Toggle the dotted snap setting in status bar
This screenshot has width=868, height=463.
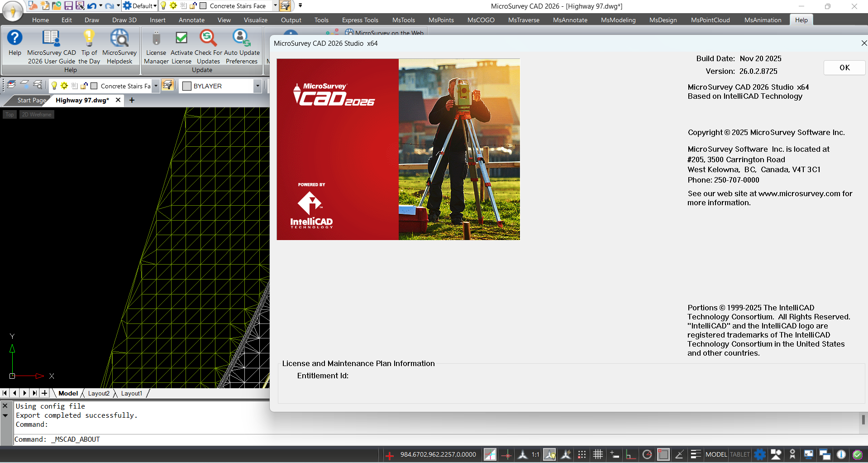(x=582, y=454)
